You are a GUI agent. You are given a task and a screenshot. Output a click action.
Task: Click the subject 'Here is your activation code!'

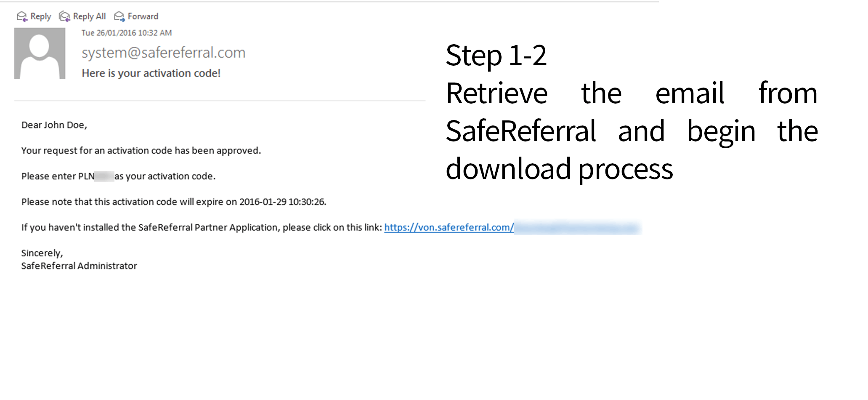(x=151, y=73)
